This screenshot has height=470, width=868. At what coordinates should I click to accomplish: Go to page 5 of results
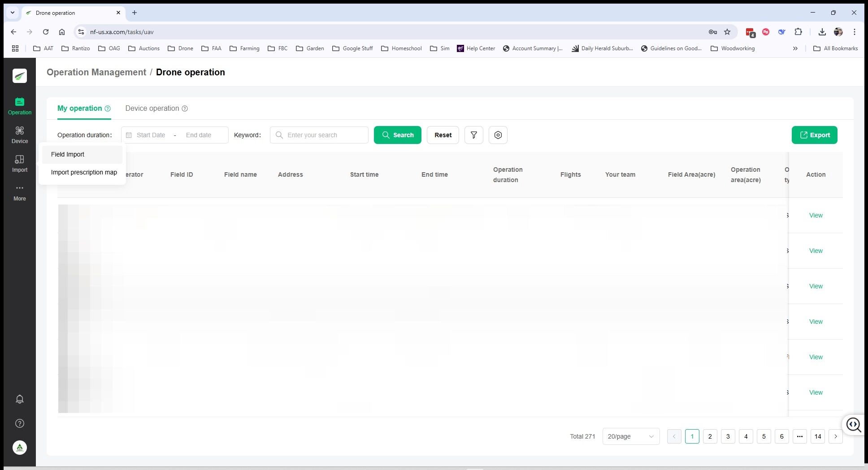point(764,436)
